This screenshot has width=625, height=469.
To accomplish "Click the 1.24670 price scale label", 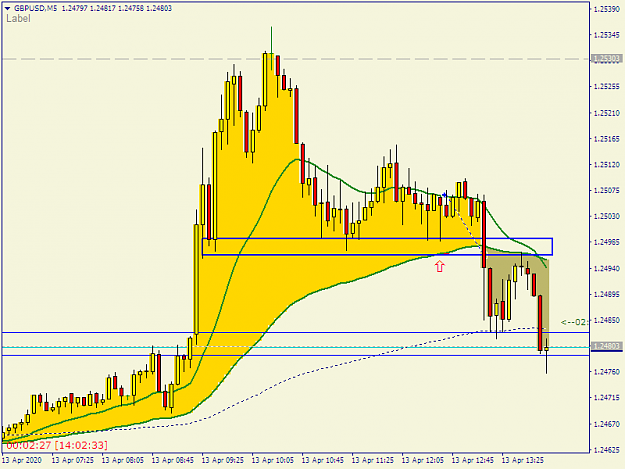I will pyautogui.click(x=607, y=424).
